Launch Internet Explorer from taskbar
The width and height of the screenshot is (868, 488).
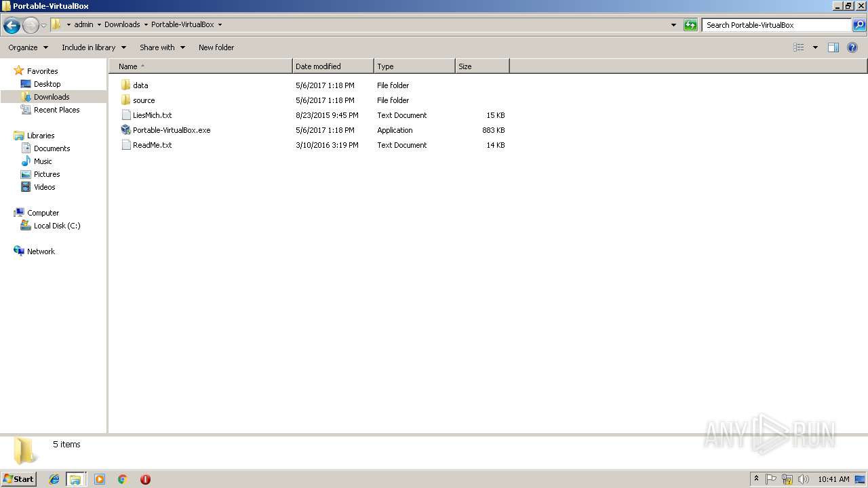54,479
